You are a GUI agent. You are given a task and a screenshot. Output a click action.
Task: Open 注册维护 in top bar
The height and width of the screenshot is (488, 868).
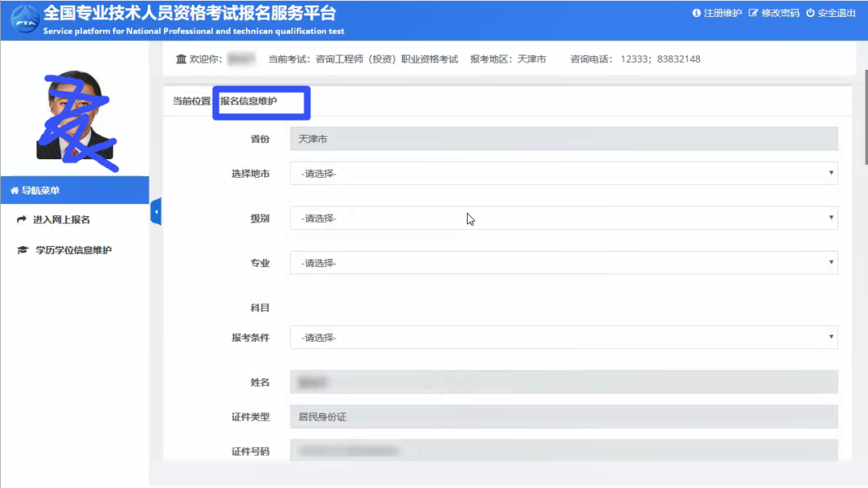[x=717, y=14]
